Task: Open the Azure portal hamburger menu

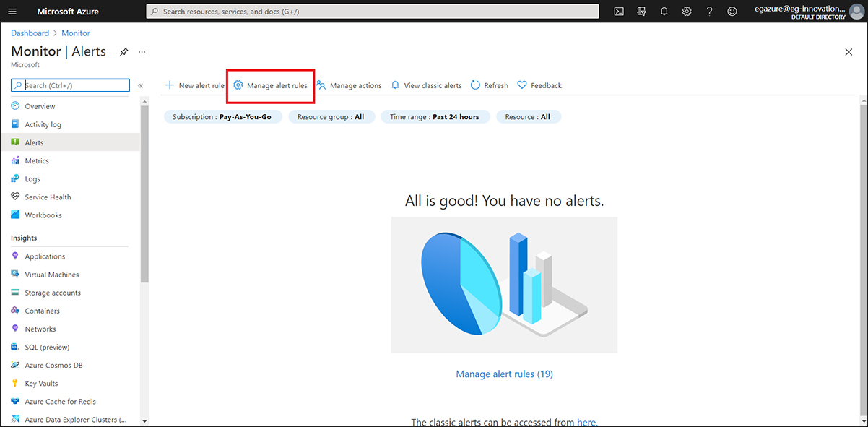Action: coord(12,12)
